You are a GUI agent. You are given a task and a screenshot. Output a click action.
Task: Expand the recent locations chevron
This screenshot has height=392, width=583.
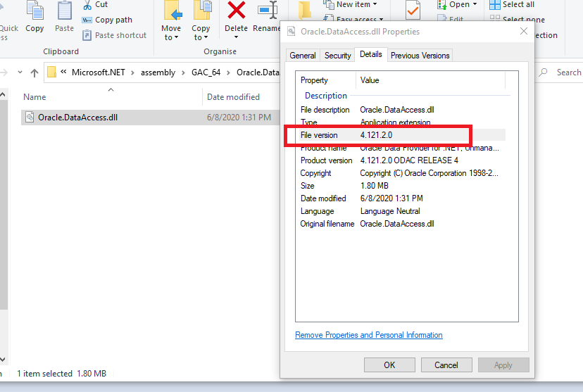coord(20,72)
